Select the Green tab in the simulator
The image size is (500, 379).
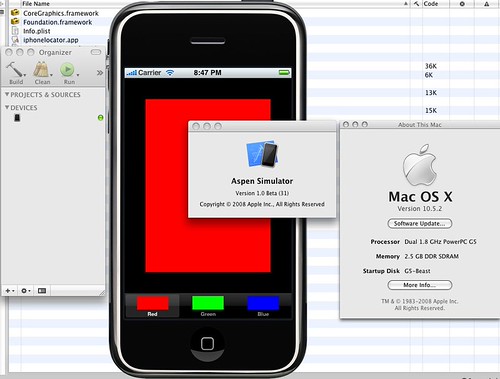208,306
